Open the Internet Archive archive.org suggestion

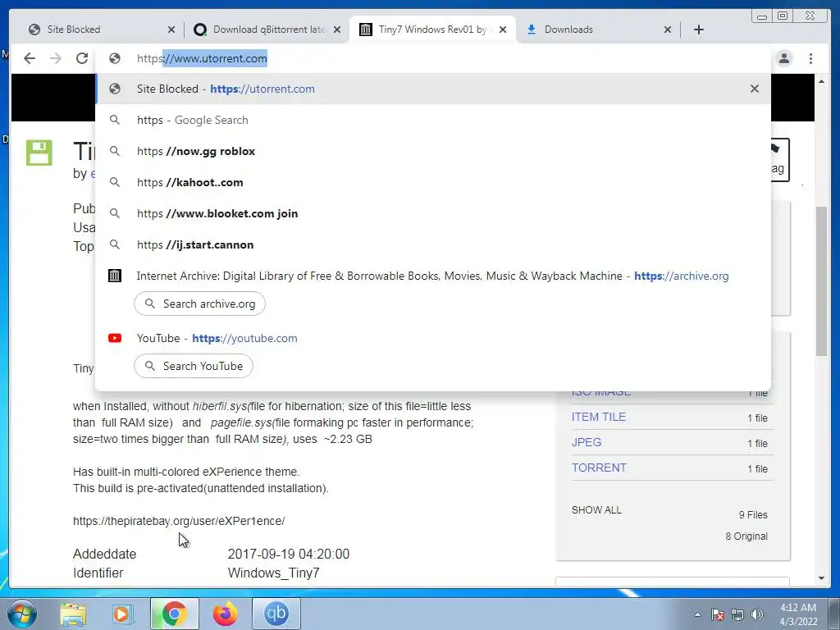[433, 276]
